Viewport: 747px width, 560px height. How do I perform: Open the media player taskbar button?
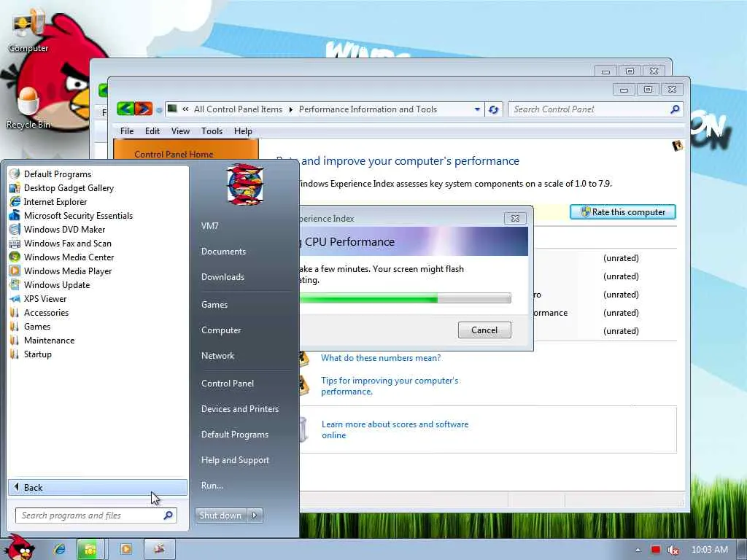pyautogui.click(x=126, y=549)
